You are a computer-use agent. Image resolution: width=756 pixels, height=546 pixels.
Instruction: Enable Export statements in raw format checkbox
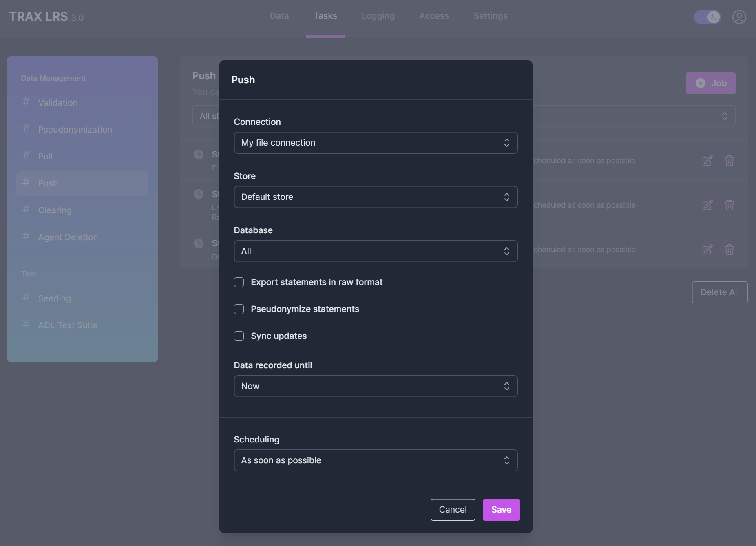pos(239,282)
